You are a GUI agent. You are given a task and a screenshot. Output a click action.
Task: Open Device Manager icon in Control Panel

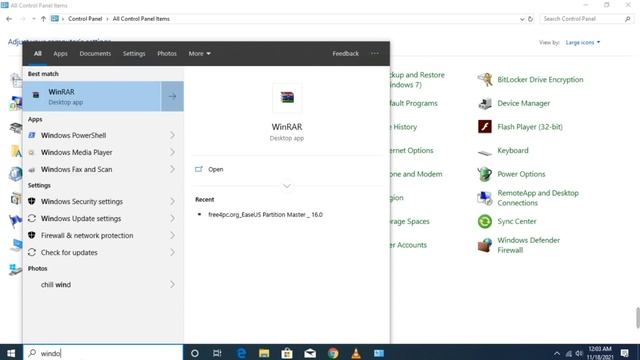[485, 103]
